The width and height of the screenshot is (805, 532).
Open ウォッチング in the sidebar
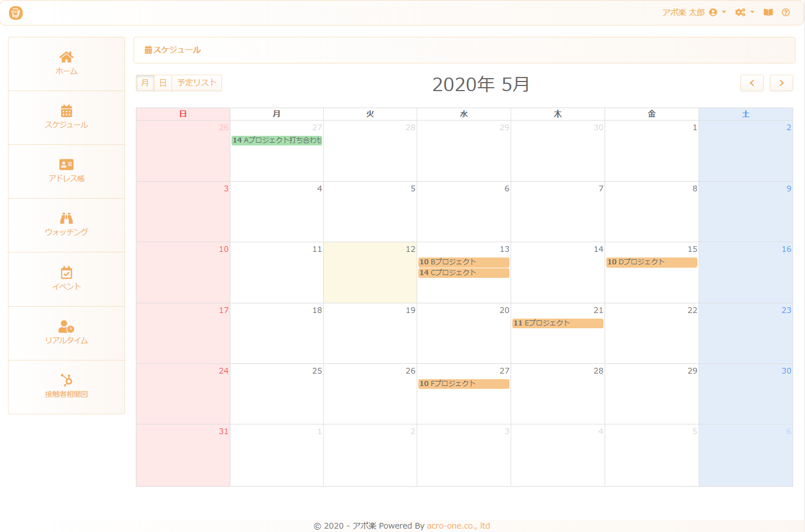(x=66, y=225)
